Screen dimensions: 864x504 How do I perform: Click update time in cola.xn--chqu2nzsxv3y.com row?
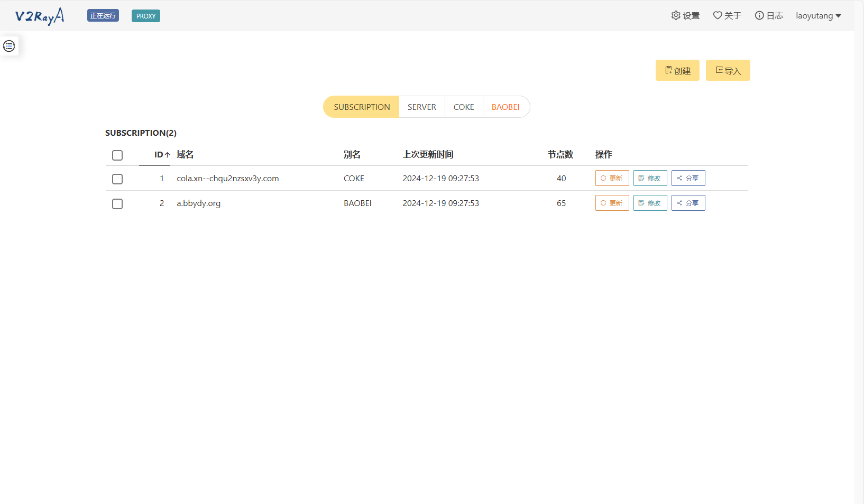point(441,179)
